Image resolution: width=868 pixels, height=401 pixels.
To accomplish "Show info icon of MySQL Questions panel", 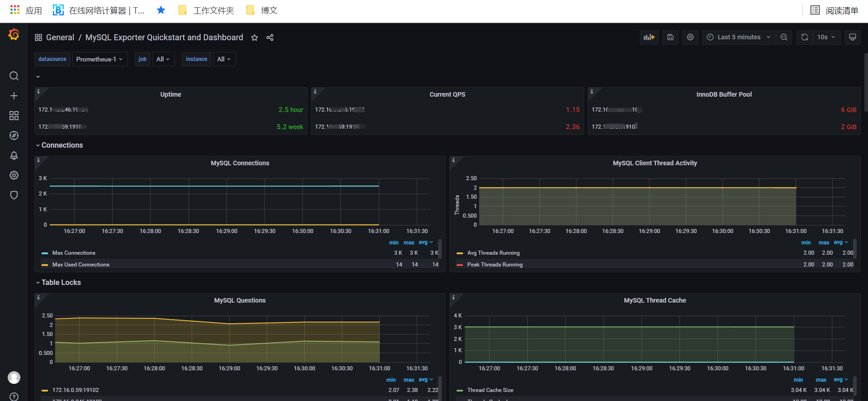I will click(38, 298).
